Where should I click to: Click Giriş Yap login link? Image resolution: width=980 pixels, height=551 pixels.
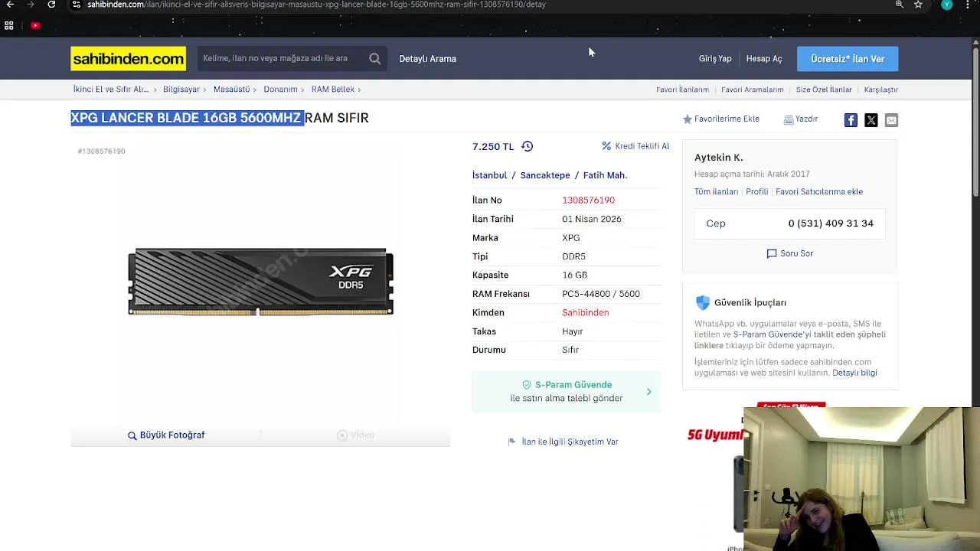(715, 59)
